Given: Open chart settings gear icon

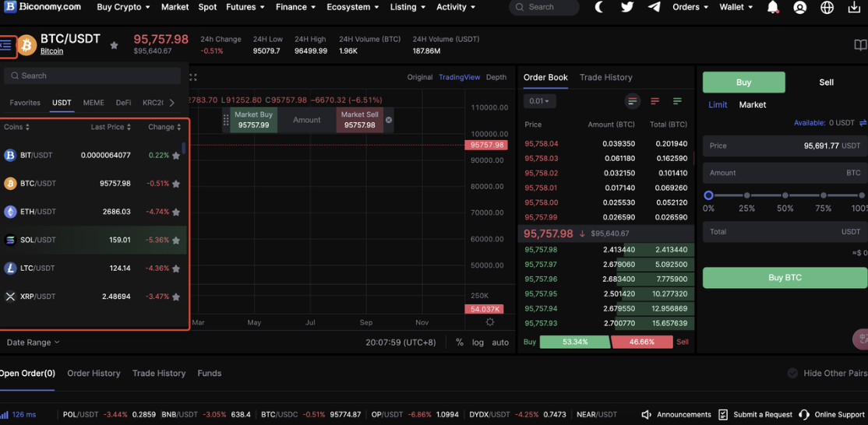Looking at the screenshot, I should tap(490, 322).
